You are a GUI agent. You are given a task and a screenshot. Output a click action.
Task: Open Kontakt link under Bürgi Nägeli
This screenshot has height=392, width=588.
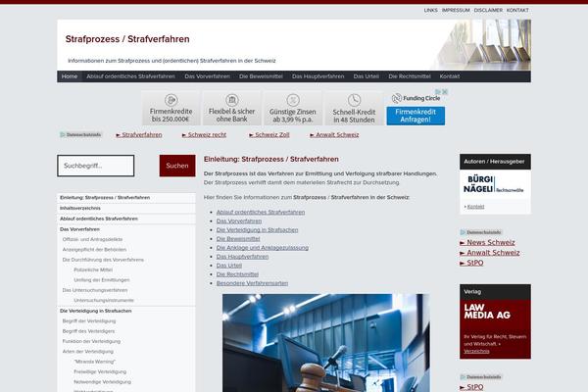click(475, 207)
